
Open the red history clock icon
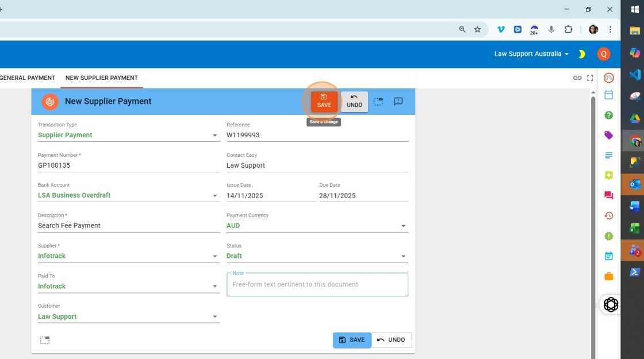[608, 216]
